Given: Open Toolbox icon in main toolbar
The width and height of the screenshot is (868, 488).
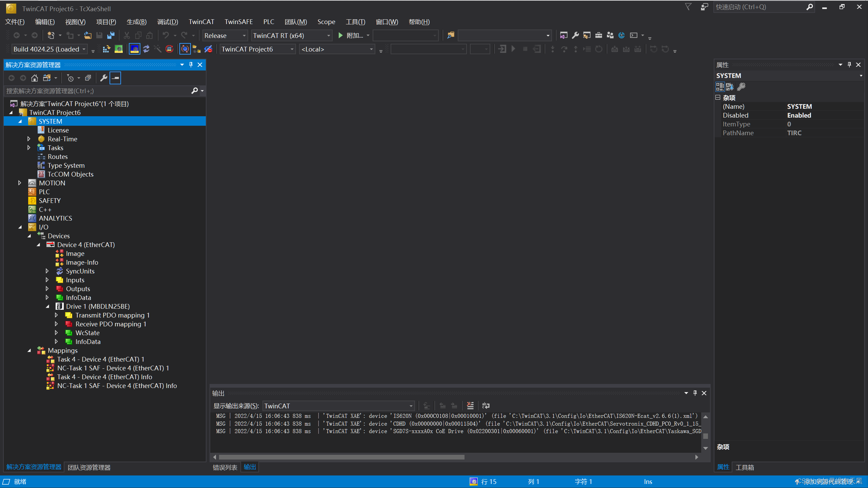Looking at the screenshot, I should 598,35.
